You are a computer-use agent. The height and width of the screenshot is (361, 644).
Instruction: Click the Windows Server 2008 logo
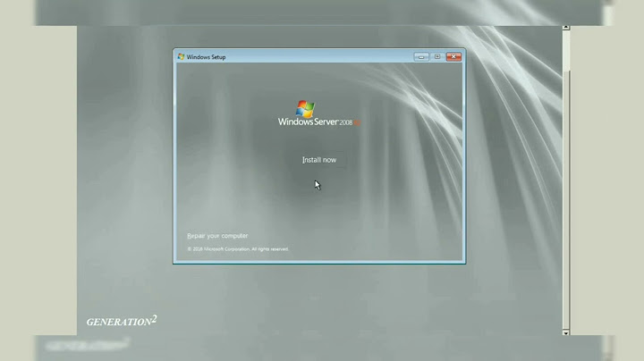(x=319, y=113)
